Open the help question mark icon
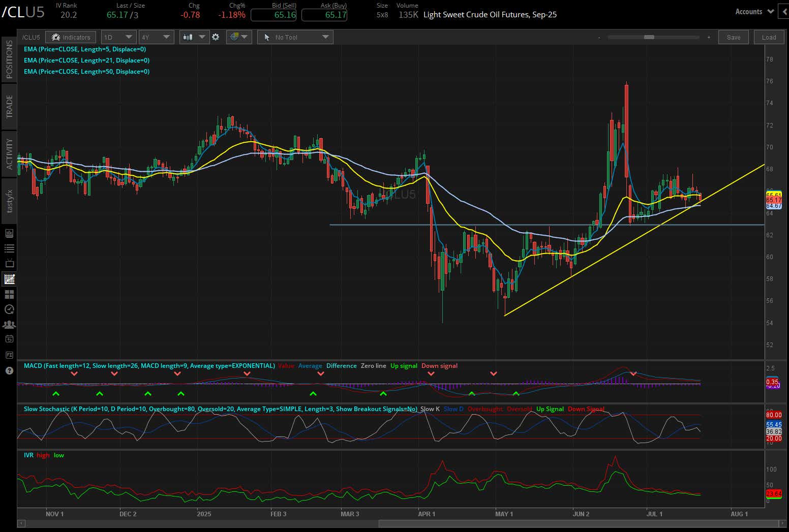The height and width of the screenshot is (532, 789). pyautogui.click(x=9, y=370)
